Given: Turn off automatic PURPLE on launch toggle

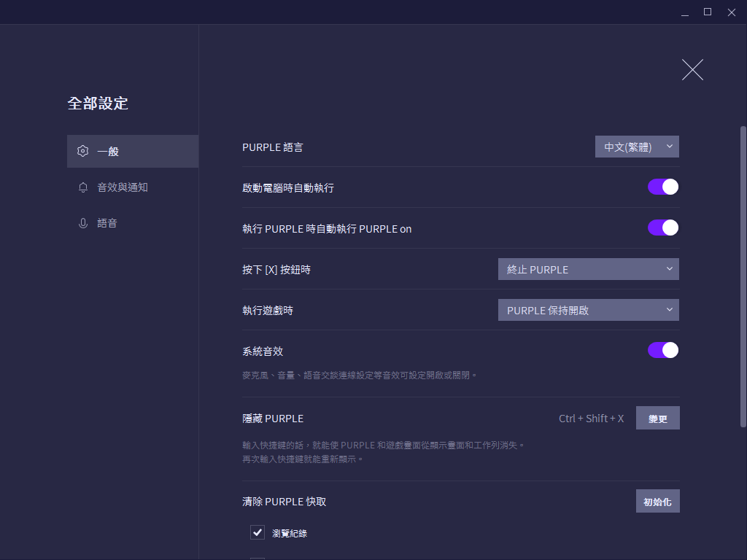Looking at the screenshot, I should pos(662,227).
